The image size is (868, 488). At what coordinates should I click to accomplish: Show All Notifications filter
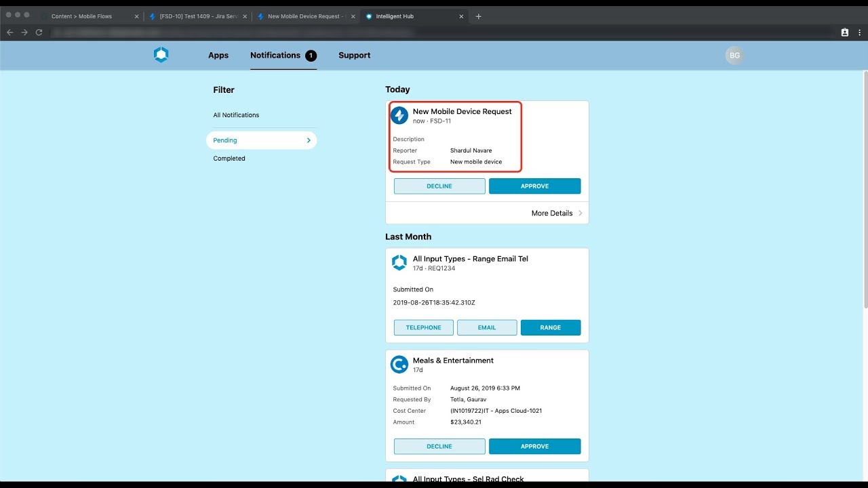(236, 115)
